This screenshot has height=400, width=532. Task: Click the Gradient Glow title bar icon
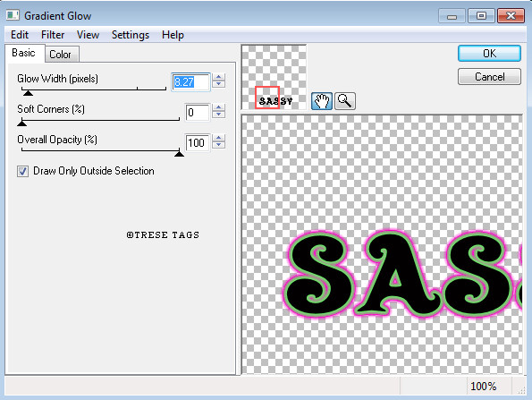[x=13, y=15]
